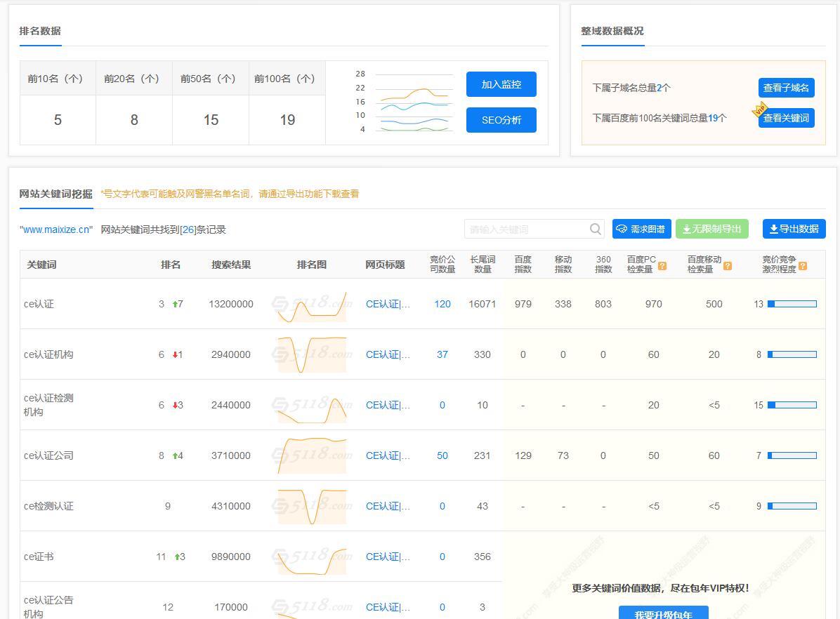Image resolution: width=840 pixels, height=619 pixels.
Task: Click bidding company count 120 link
Action: coord(442,304)
